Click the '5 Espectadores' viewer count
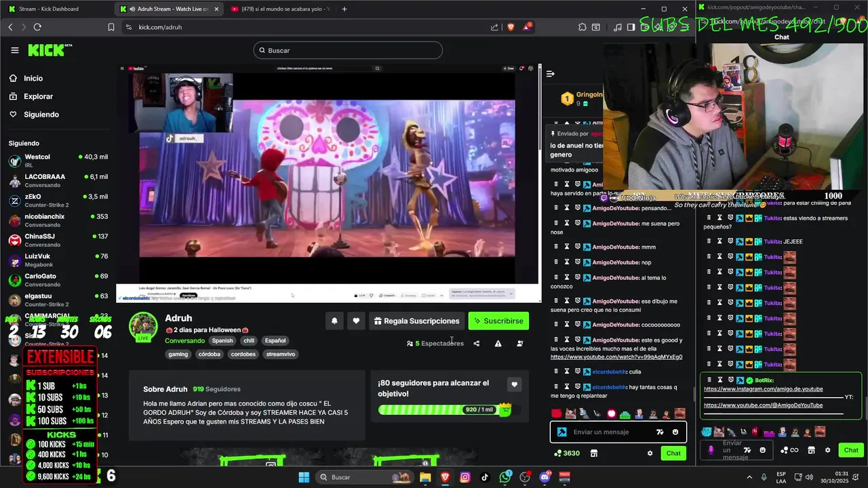 tap(435, 344)
